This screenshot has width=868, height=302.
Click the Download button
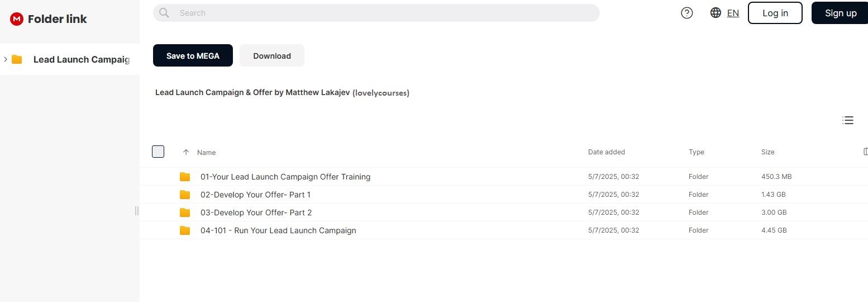click(271, 56)
